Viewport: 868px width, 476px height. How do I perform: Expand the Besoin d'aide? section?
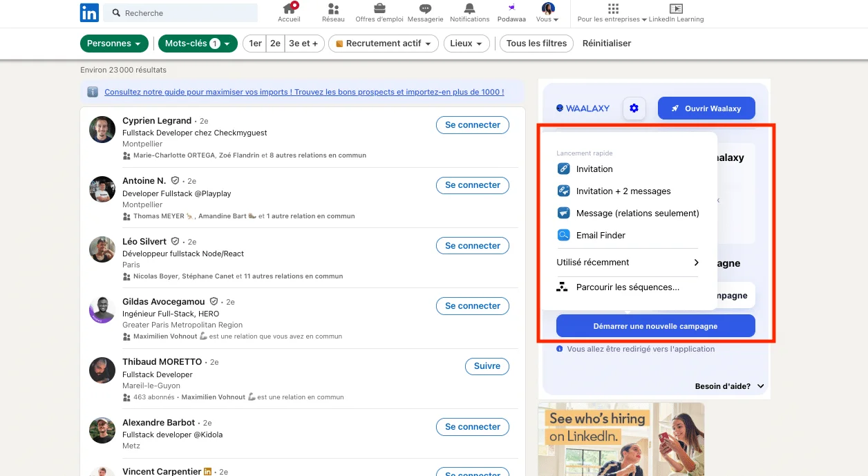tap(730, 386)
